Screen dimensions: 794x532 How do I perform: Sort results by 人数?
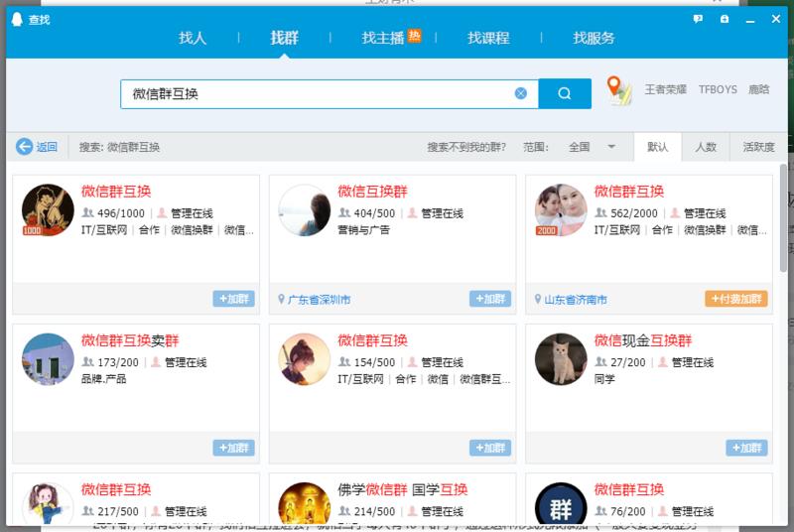click(706, 147)
